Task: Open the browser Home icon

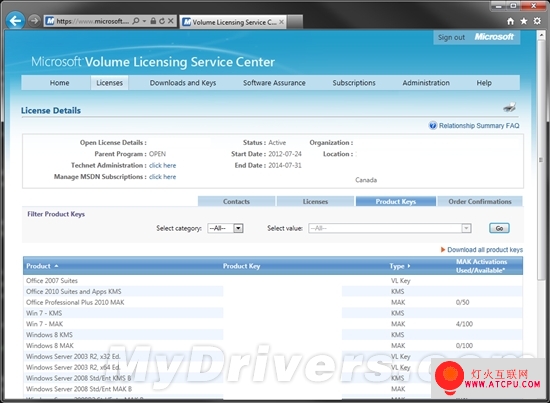Action: pos(510,21)
